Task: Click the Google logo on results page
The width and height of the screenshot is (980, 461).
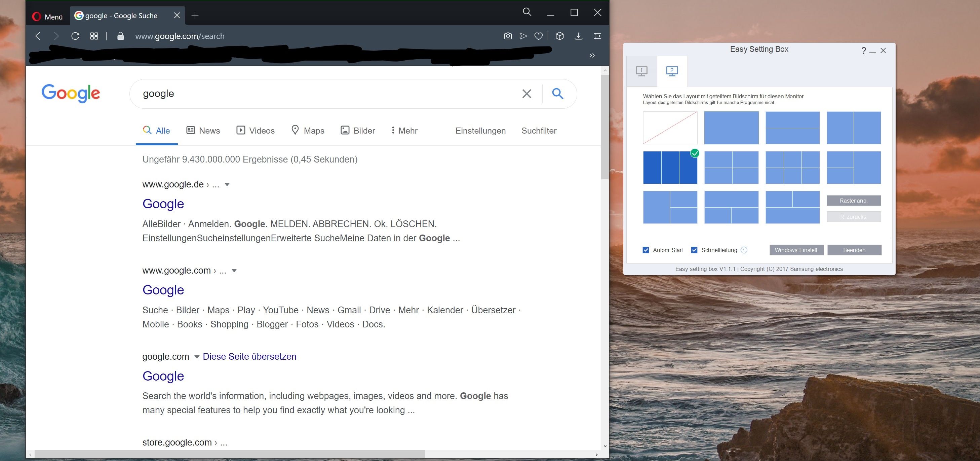Action: click(71, 94)
